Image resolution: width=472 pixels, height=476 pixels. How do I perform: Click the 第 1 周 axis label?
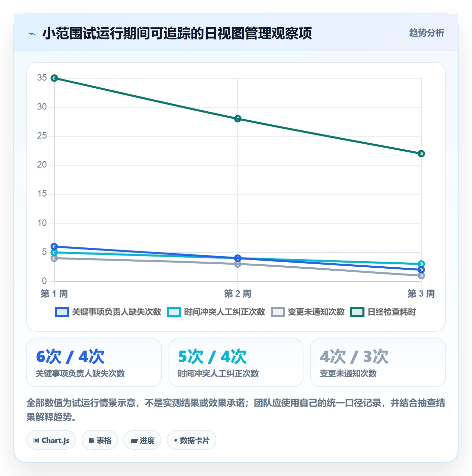click(x=54, y=294)
